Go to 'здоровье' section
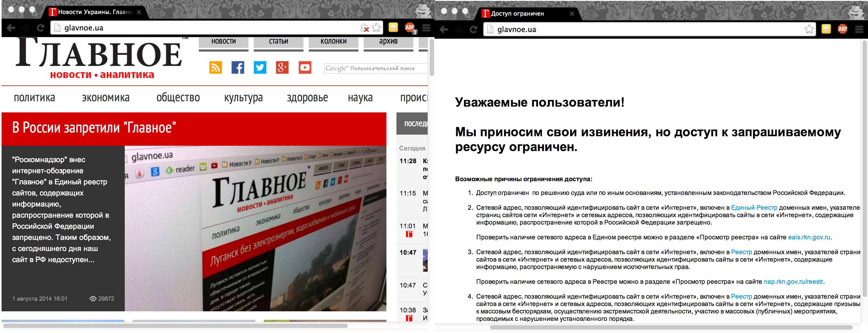 (307, 98)
